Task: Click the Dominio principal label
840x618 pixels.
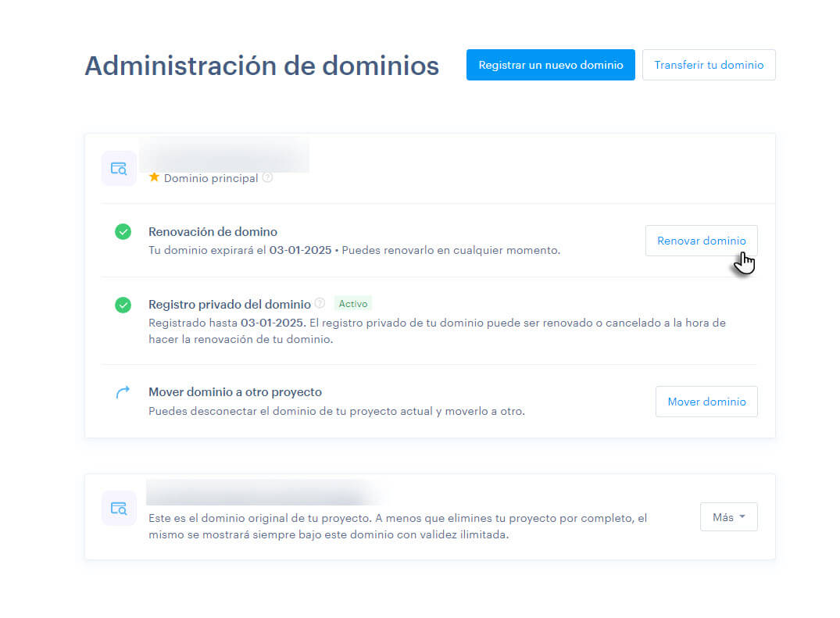Action: click(210, 178)
